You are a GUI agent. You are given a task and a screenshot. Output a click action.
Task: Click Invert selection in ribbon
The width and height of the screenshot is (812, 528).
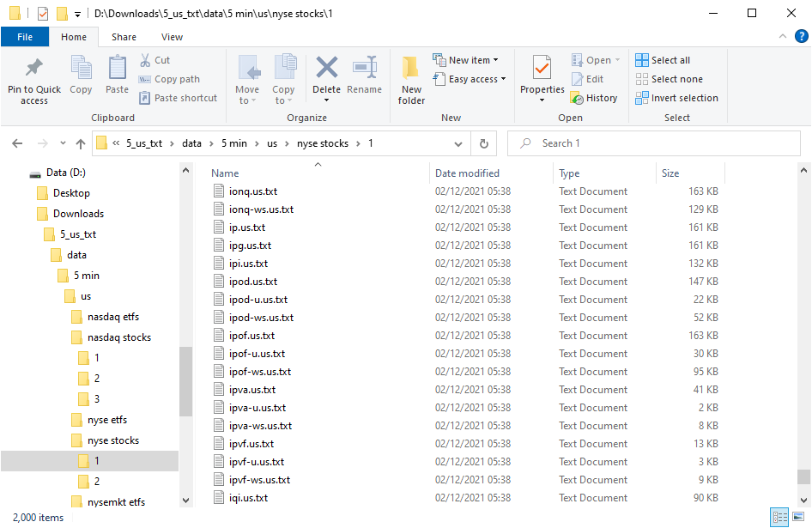coord(676,98)
